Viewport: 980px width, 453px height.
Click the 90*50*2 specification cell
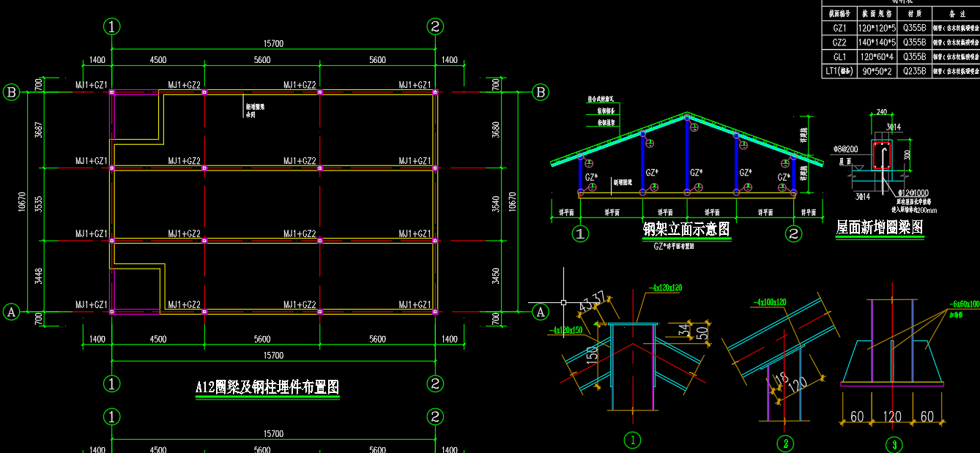pos(877,71)
